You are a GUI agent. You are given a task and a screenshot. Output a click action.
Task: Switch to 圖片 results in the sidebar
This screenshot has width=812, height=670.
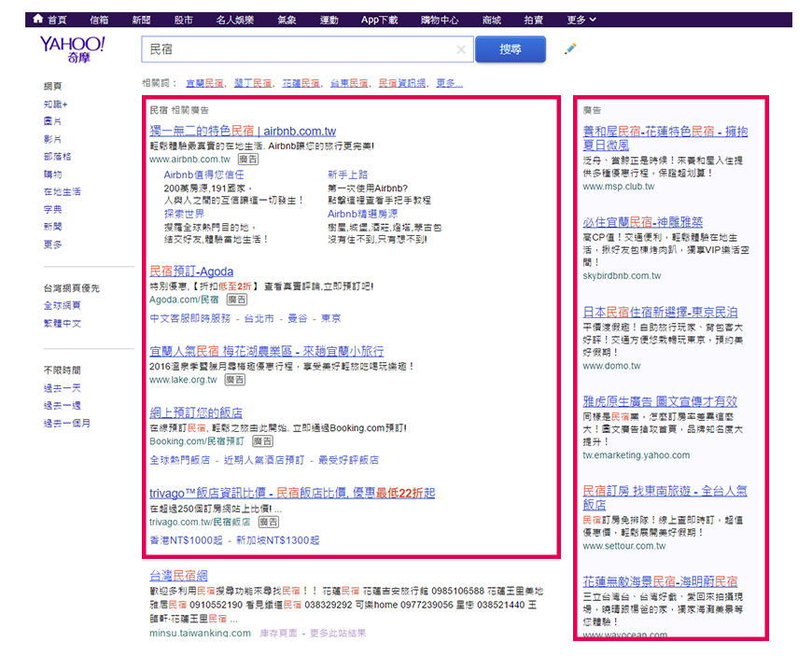coord(53,121)
